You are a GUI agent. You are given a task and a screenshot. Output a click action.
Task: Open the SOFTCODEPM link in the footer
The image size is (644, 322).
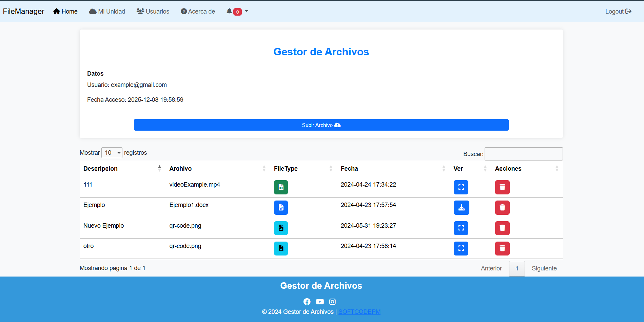(359, 311)
